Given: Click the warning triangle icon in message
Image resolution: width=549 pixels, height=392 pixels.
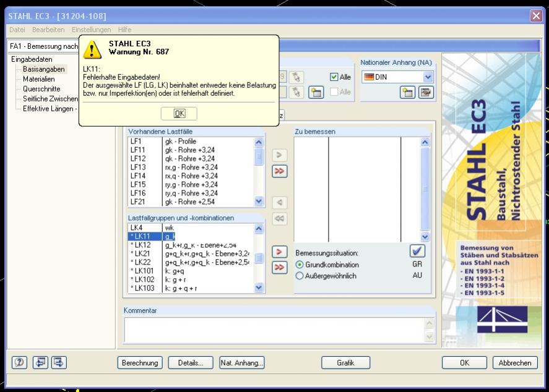Looking at the screenshot, I should click(x=92, y=49).
